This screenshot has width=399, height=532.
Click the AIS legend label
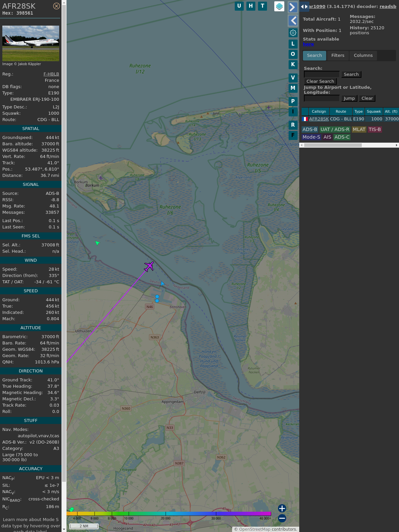tap(328, 137)
